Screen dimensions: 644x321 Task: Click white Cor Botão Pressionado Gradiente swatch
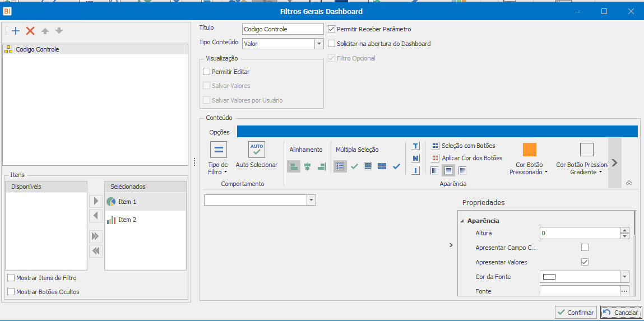coord(586,150)
